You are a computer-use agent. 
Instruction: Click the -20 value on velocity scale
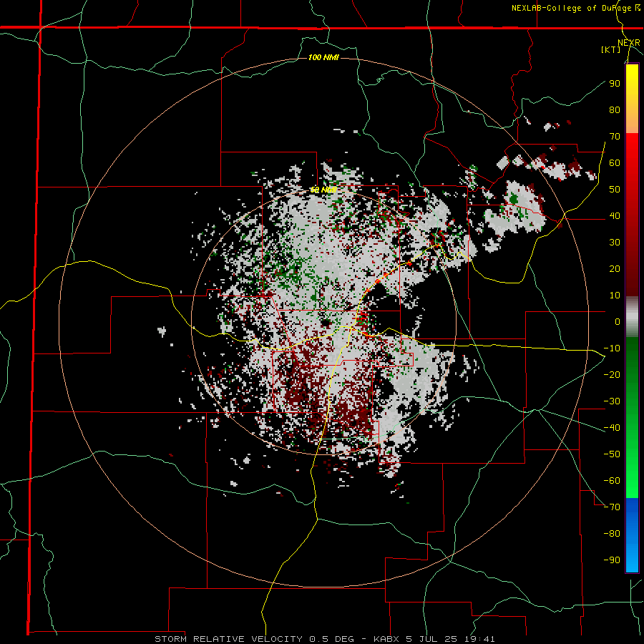point(612,374)
